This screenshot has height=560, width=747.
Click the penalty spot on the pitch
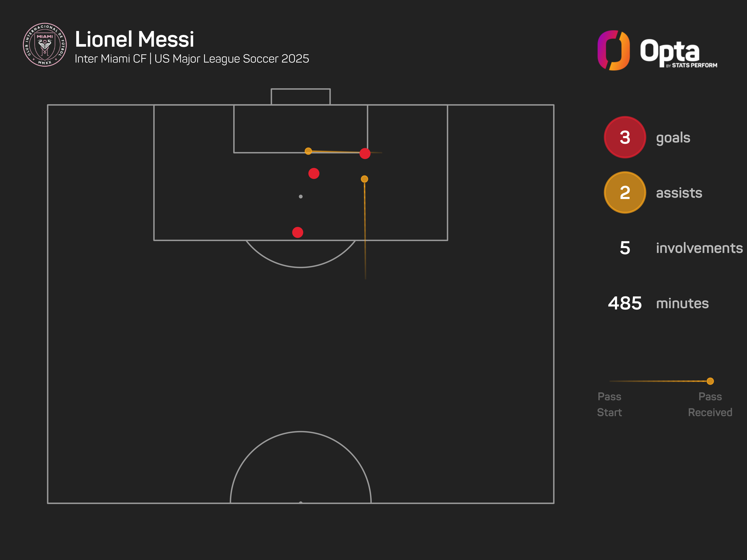pyautogui.click(x=300, y=196)
